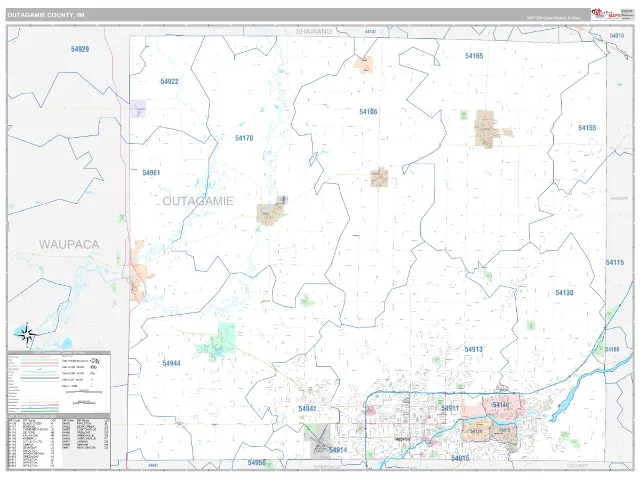The height and width of the screenshot is (480, 640).
Task: Click the large OUTAGAMIE county name label
Action: [198, 201]
